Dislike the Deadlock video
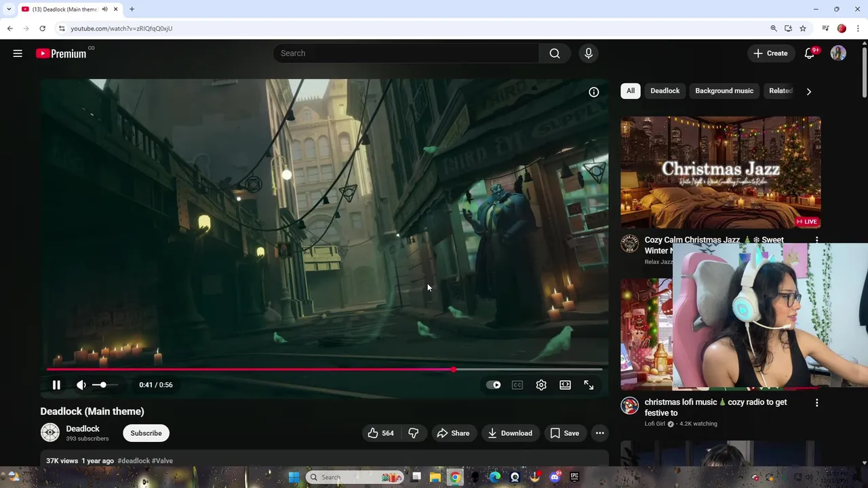The height and width of the screenshot is (488, 868). 414,433
